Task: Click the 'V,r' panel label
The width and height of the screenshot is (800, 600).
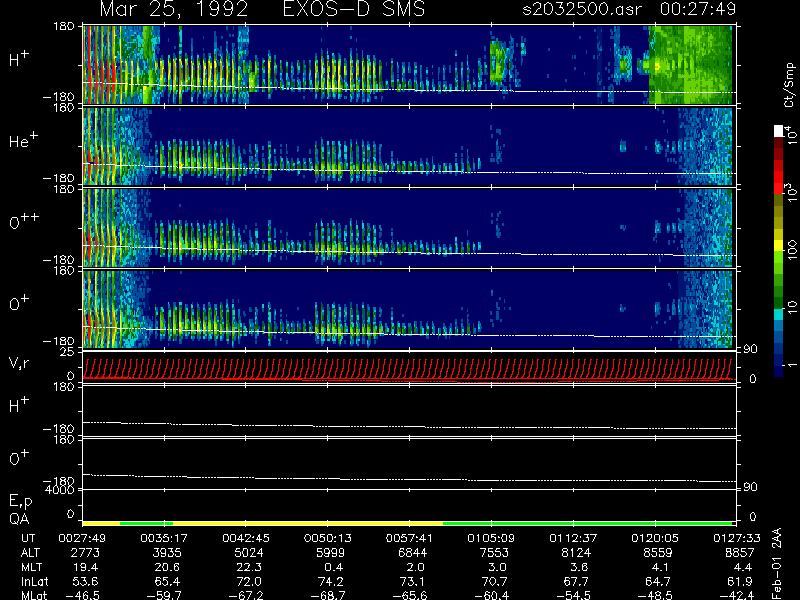Action: (19, 363)
